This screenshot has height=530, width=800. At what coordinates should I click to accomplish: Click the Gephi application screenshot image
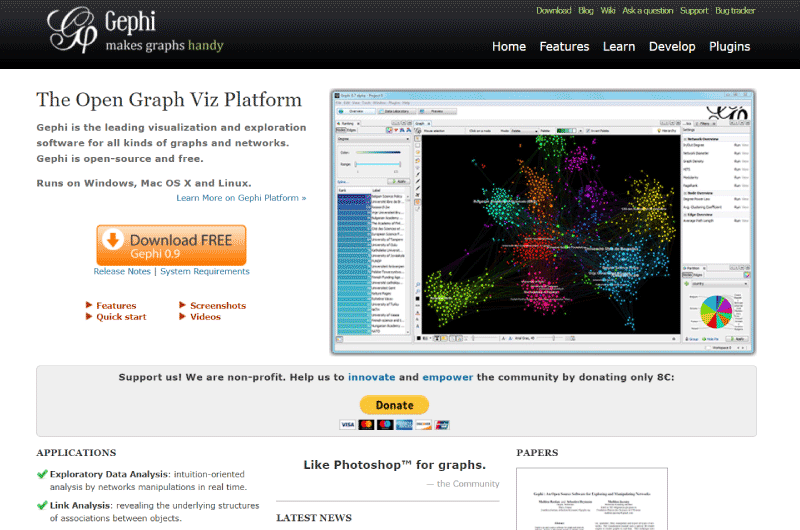[x=543, y=222]
